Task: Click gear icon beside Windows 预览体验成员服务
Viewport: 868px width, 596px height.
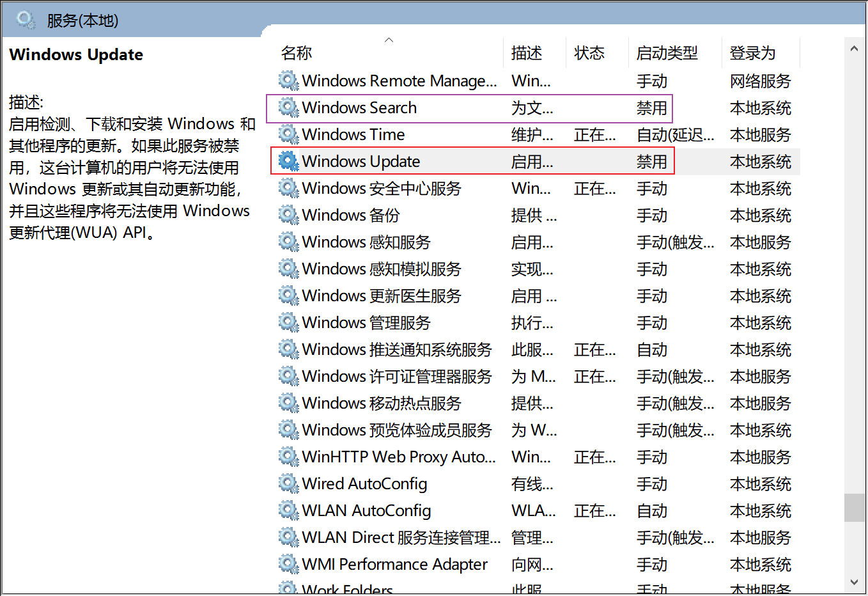Action: click(288, 430)
